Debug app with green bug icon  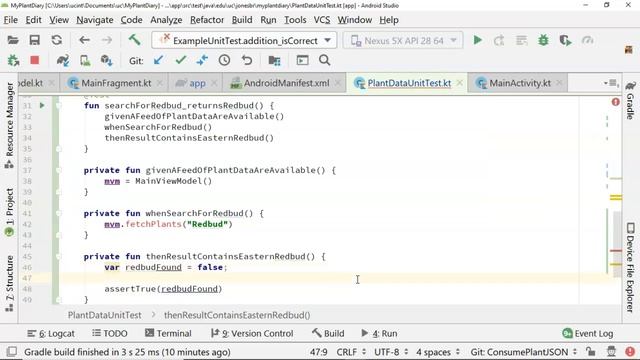click(543, 40)
